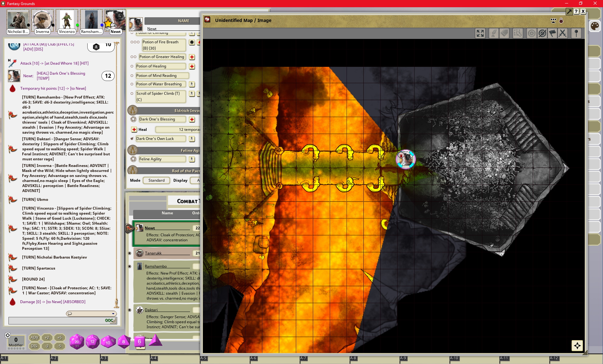Click the flag icon in map toolbar
Screen dimensions: 603x364
click(x=552, y=33)
